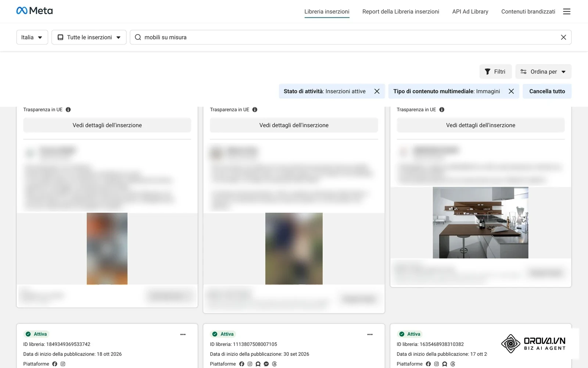Open the Filtri filter panel
This screenshot has width=588, height=368.
coord(495,71)
